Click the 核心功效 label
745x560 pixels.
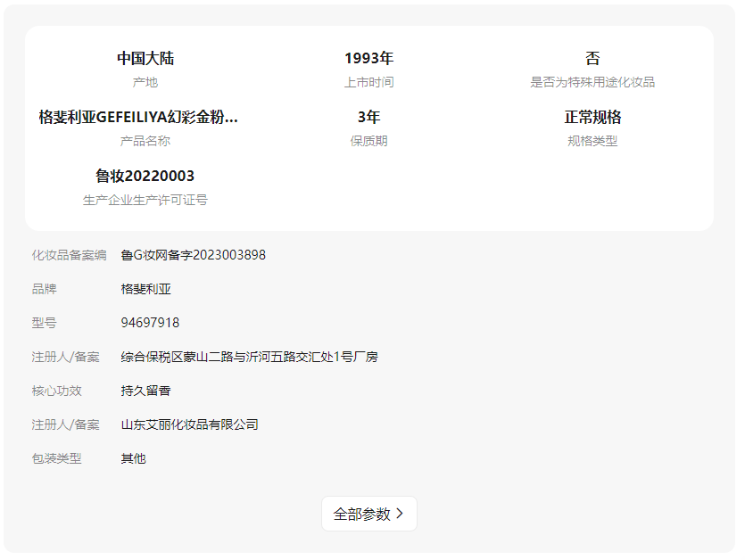tap(56, 391)
